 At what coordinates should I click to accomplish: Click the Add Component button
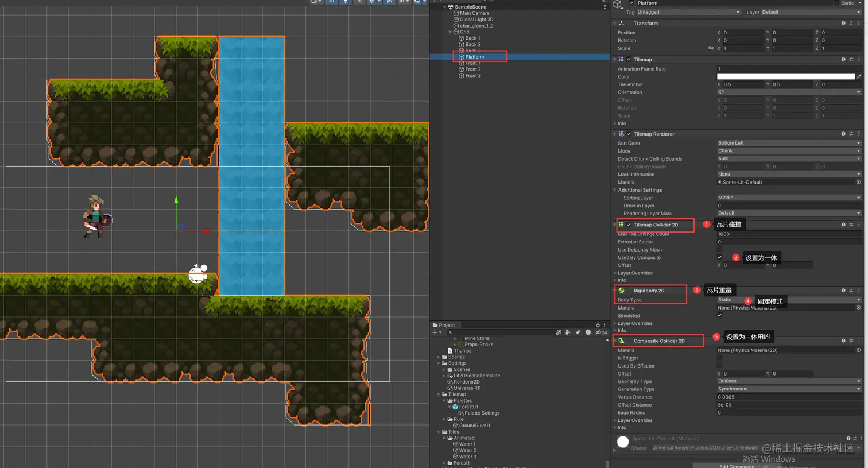[x=737, y=466]
